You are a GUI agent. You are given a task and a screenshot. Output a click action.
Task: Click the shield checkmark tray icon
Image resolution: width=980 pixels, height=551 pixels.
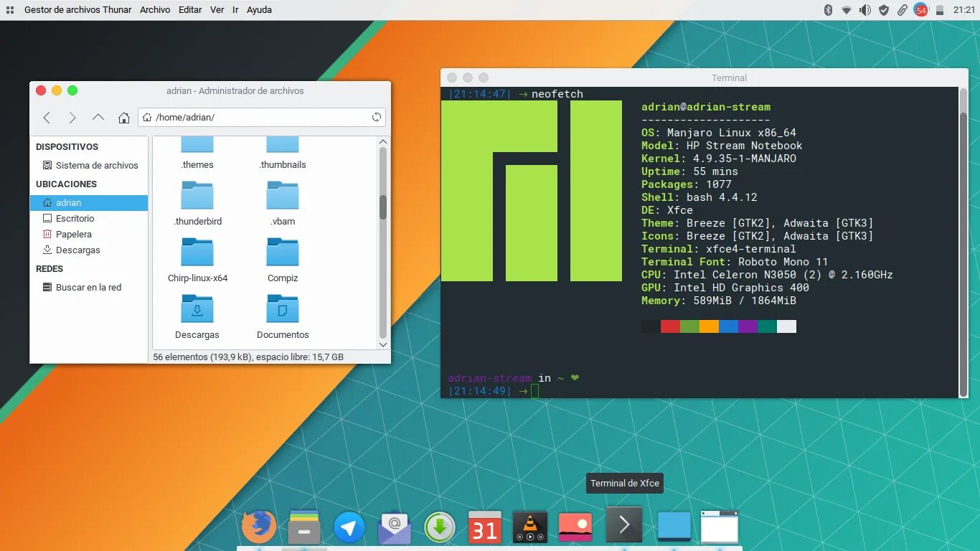tap(884, 10)
